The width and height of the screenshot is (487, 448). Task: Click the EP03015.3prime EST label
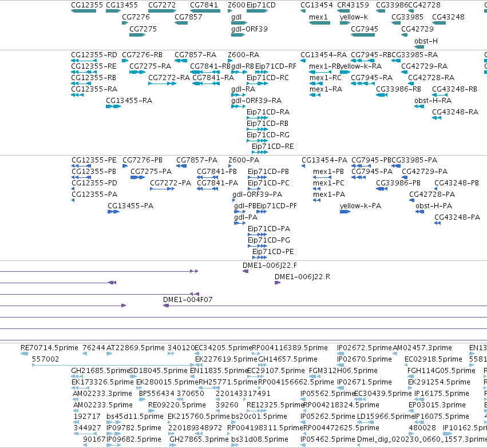tap(437, 405)
